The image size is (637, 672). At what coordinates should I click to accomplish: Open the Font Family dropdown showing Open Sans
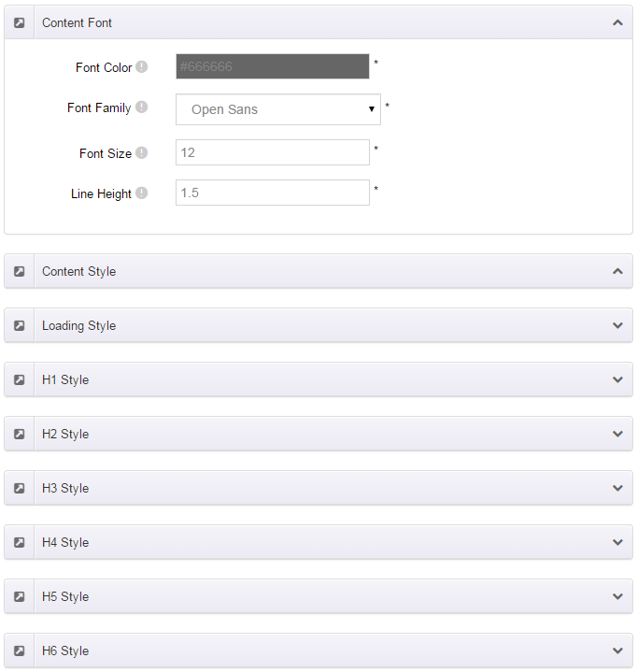click(x=278, y=109)
